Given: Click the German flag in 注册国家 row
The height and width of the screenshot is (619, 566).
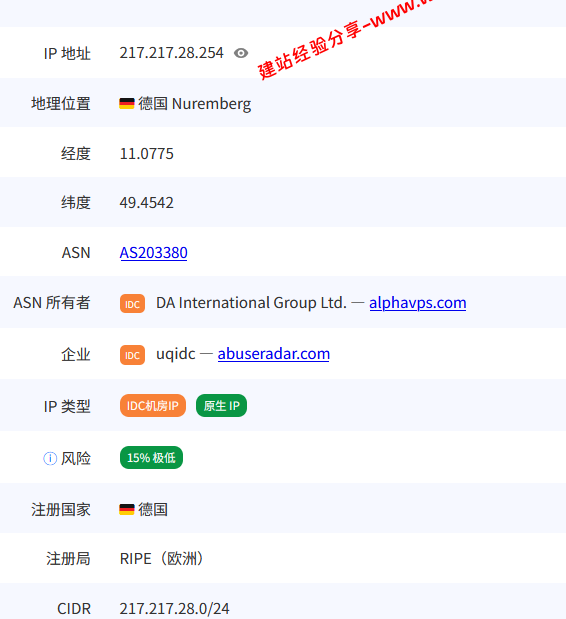Looking at the screenshot, I should coord(127,510).
